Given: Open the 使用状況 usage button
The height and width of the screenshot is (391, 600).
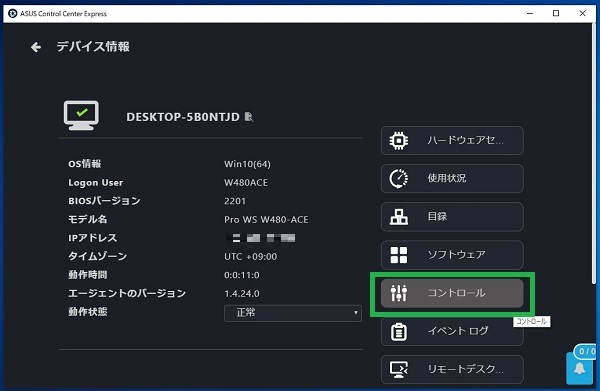Looking at the screenshot, I should [452, 178].
